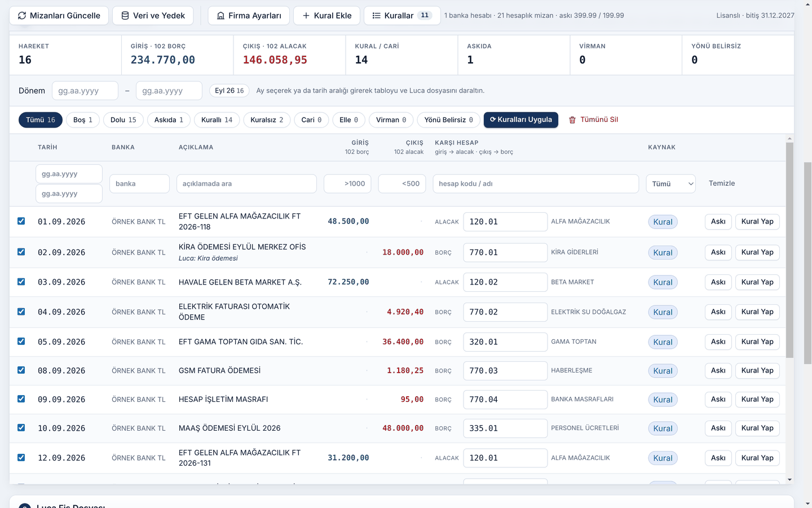This screenshot has height=508, width=812.
Task: Toggle the checkbox for the 02.09.2026 row
Action: click(x=21, y=252)
